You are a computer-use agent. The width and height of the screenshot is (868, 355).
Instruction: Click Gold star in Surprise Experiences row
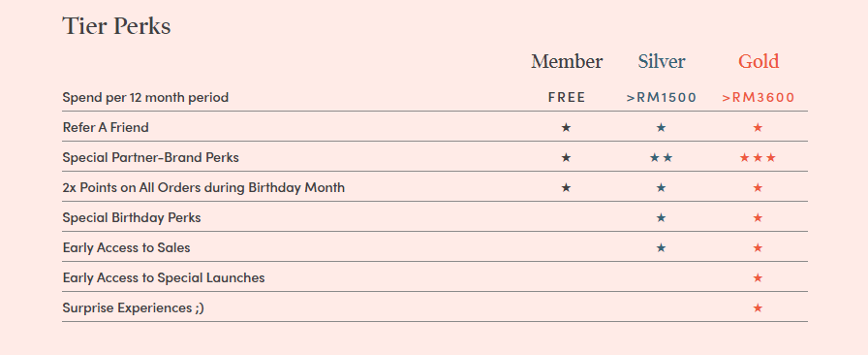point(758,307)
